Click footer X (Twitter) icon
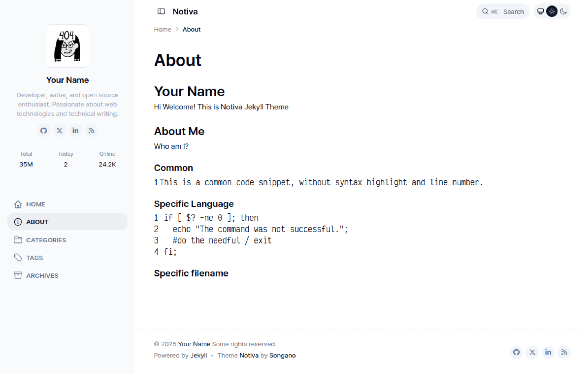The height and width of the screenshot is (374, 588). click(x=532, y=352)
